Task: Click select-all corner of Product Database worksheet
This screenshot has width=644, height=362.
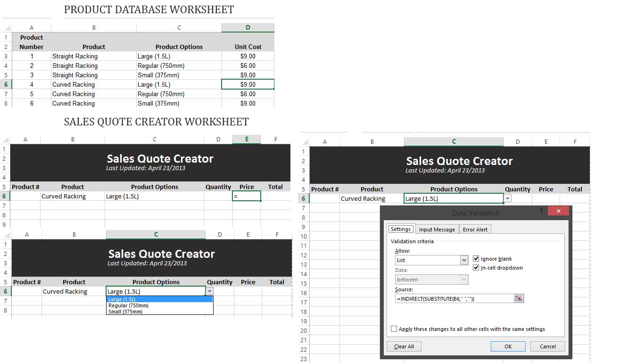Action: (x=6, y=27)
